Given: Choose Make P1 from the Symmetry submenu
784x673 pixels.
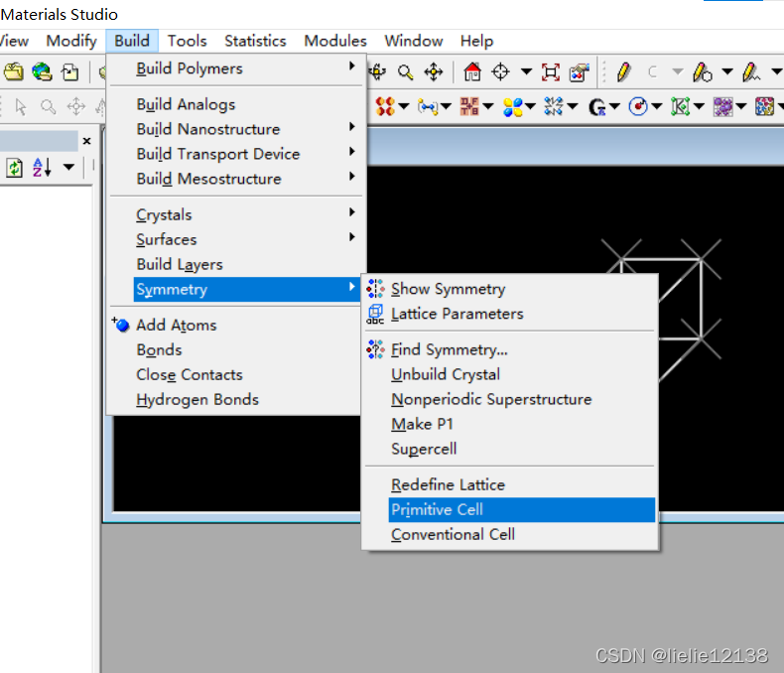Looking at the screenshot, I should tap(510, 424).
